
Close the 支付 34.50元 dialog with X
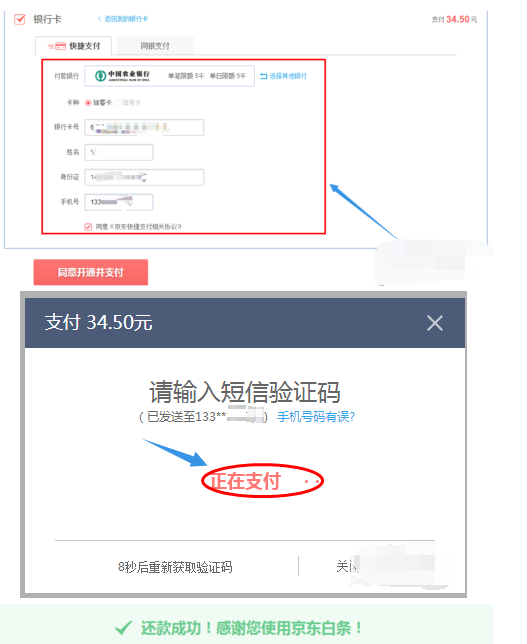(x=435, y=323)
